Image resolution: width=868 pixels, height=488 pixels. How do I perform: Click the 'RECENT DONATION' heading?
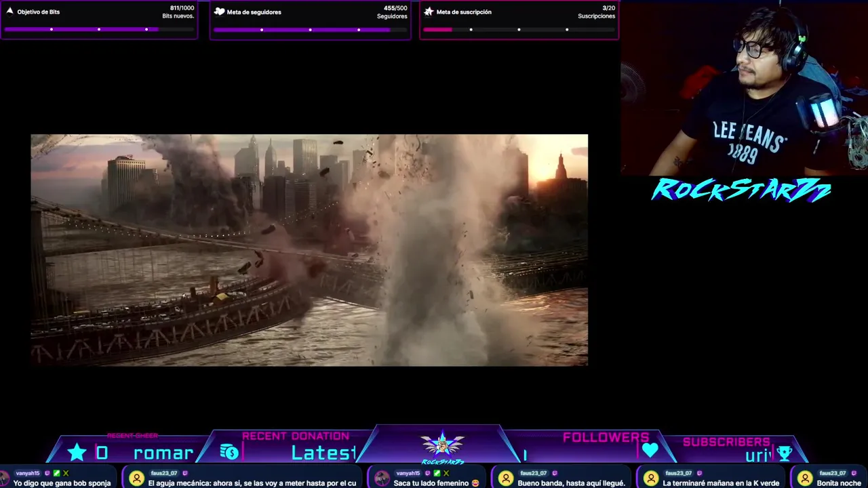tap(296, 436)
